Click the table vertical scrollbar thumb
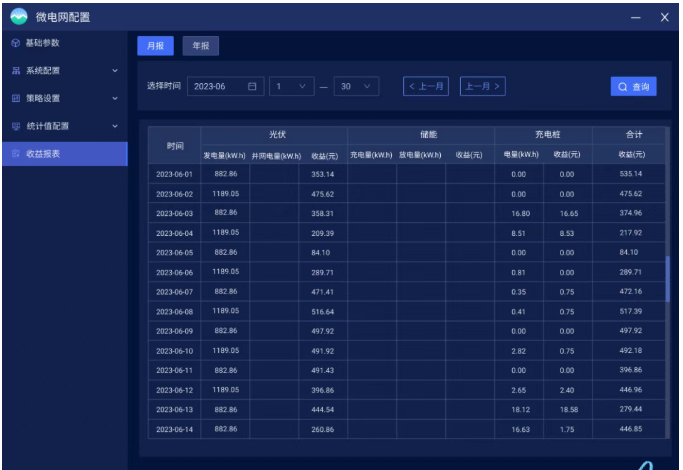 tap(667, 279)
